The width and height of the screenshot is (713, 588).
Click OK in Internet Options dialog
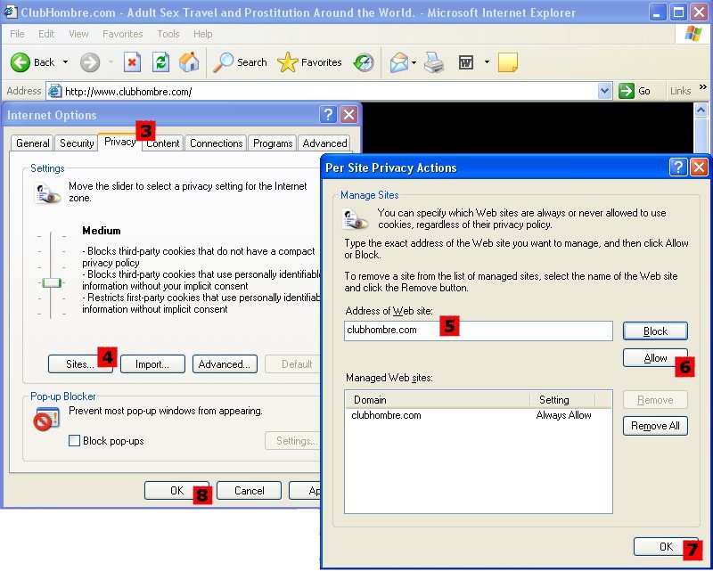click(x=176, y=490)
